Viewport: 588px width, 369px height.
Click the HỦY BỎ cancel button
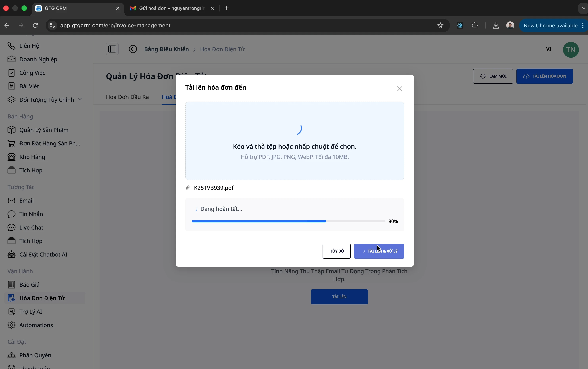(336, 251)
